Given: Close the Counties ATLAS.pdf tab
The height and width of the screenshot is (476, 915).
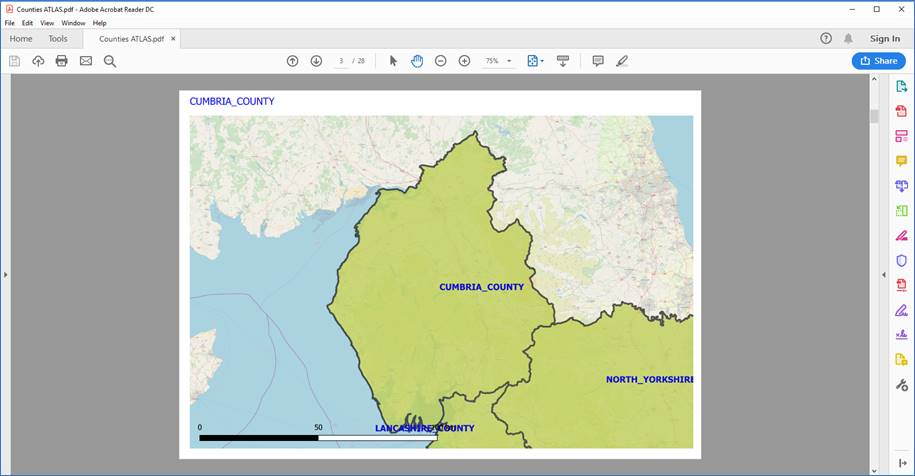Looking at the screenshot, I should 173,38.
